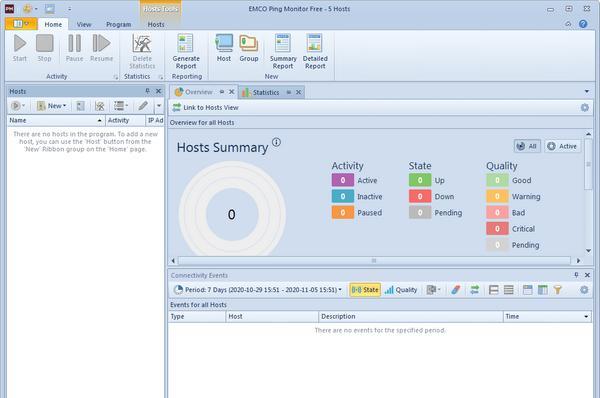The height and width of the screenshot is (398, 600).
Task: Toggle the Quality events filter
Action: (401, 290)
